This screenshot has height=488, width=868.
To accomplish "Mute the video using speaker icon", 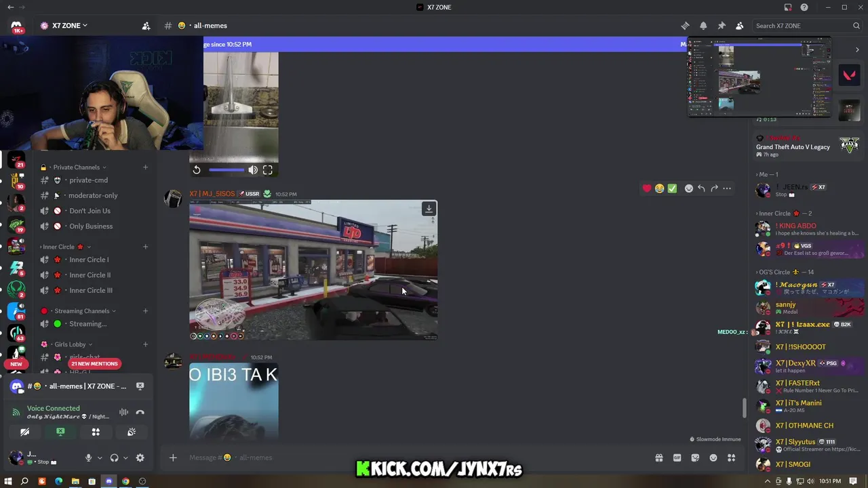I will point(253,170).
